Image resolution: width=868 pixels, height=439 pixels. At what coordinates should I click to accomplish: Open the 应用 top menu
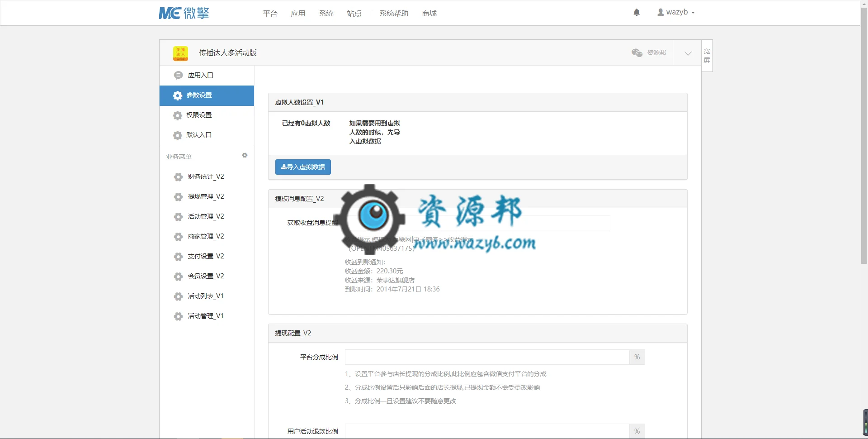pos(298,13)
